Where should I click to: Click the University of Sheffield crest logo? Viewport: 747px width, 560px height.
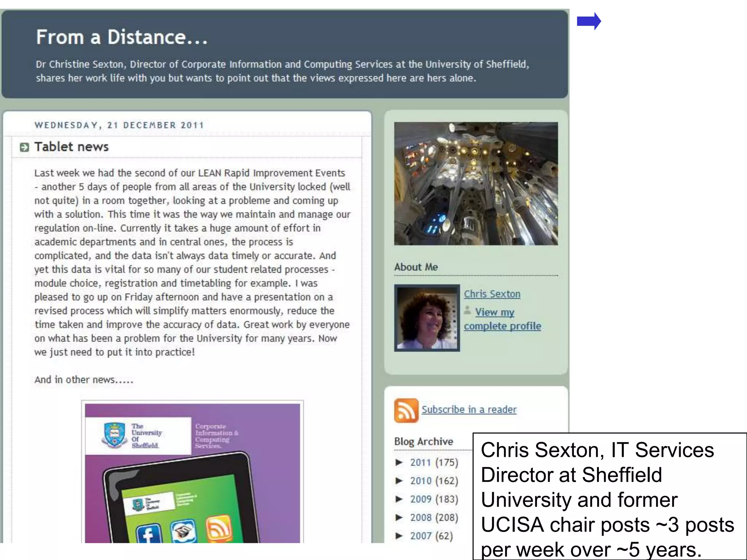pyautogui.click(x=114, y=435)
